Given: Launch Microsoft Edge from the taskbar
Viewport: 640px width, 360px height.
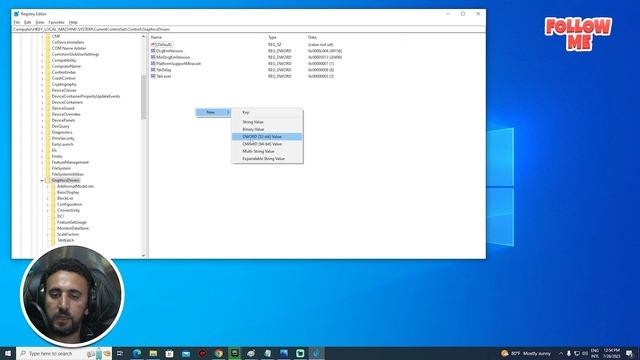Looking at the screenshot, I should [137, 353].
